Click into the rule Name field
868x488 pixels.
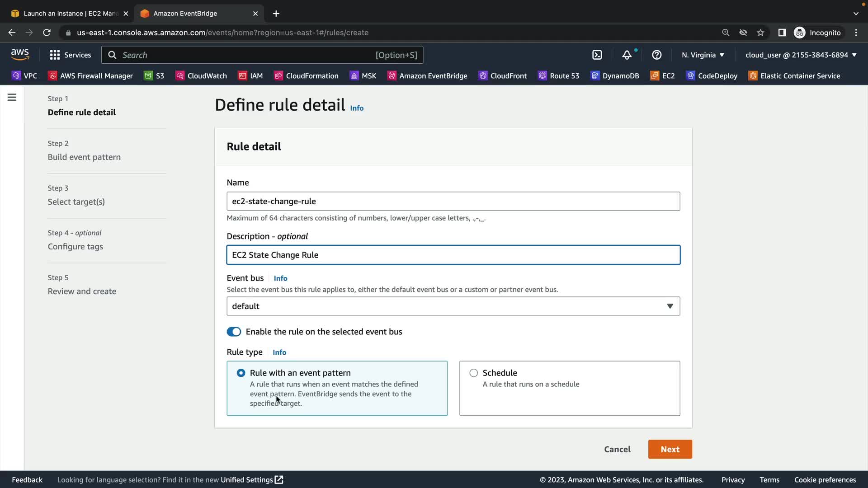[x=453, y=202]
